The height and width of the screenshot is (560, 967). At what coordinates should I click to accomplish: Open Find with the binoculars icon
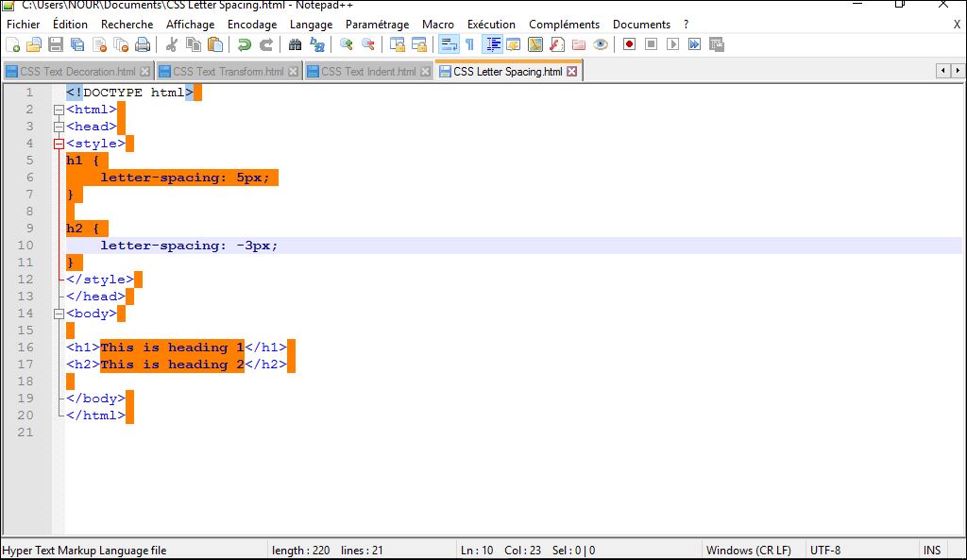pyautogui.click(x=296, y=44)
